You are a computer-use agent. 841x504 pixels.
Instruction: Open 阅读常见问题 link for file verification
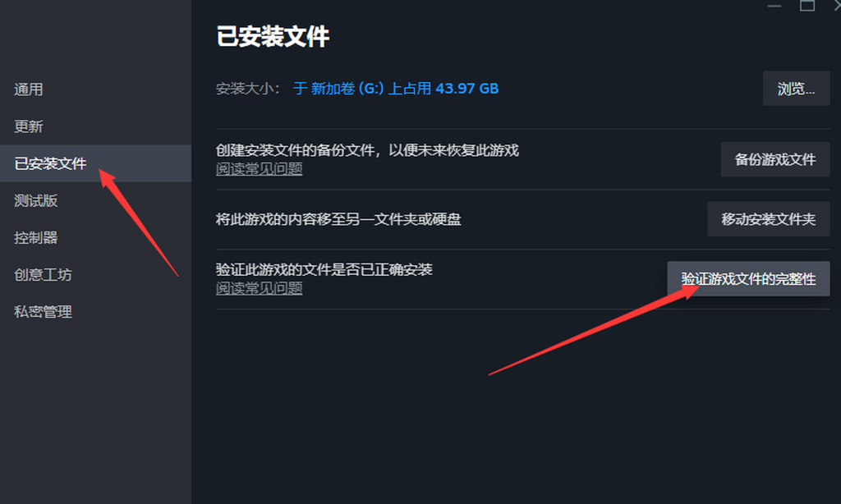coord(259,288)
